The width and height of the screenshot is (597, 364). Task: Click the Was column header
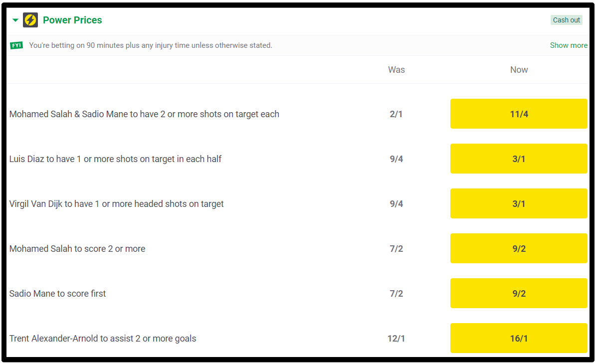coord(397,70)
